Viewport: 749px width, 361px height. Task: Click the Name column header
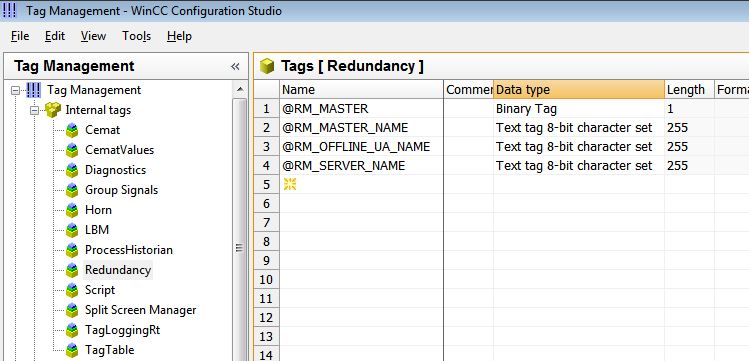[x=362, y=90]
